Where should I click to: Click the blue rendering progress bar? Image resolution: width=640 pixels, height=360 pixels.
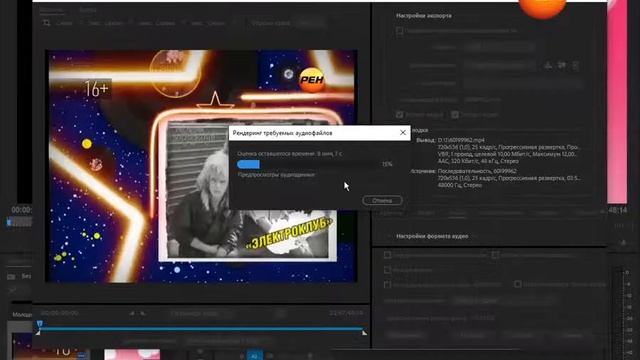[248, 164]
